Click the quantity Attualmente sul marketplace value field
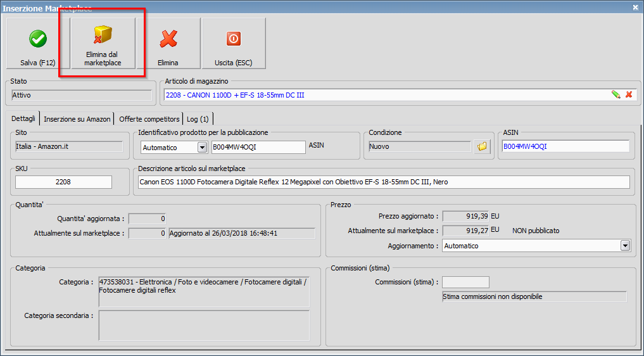The image size is (644, 356). coord(147,233)
